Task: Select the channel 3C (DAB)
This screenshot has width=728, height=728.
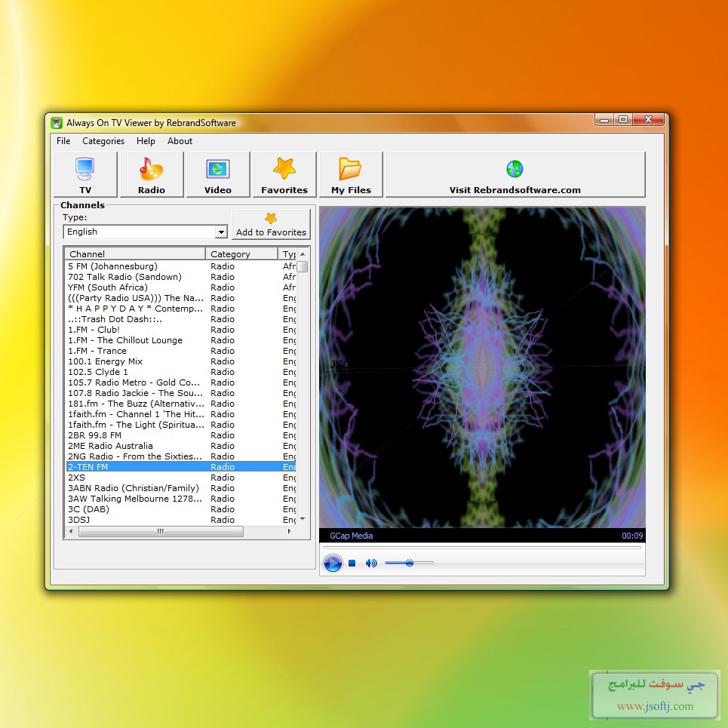Action: (x=180, y=509)
